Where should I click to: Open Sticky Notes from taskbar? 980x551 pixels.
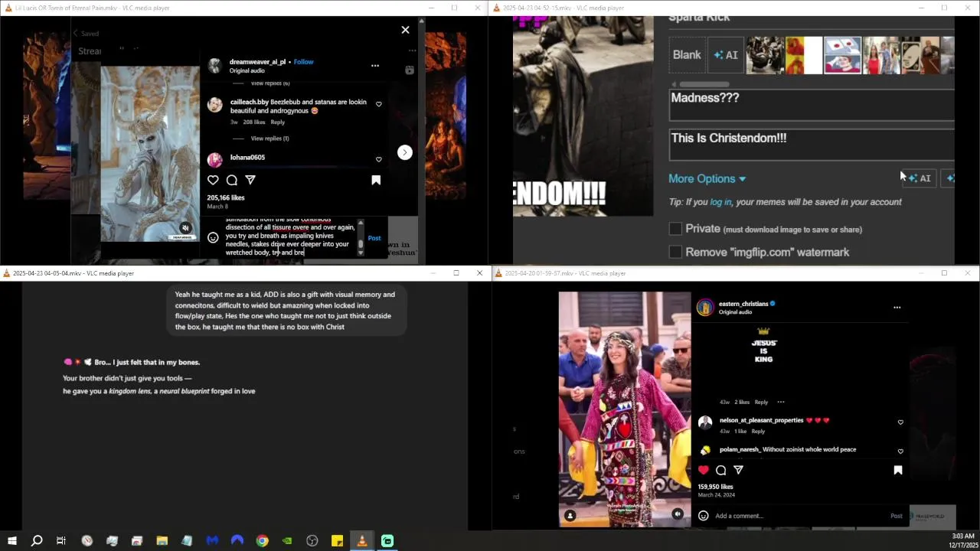(337, 541)
